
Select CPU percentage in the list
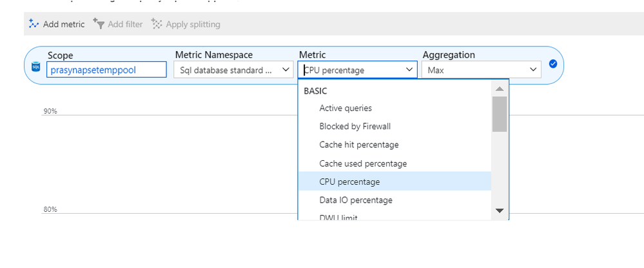pos(349,181)
